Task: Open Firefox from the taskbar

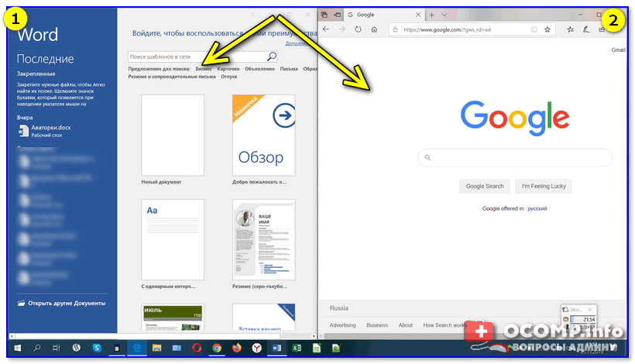Action: point(237,348)
